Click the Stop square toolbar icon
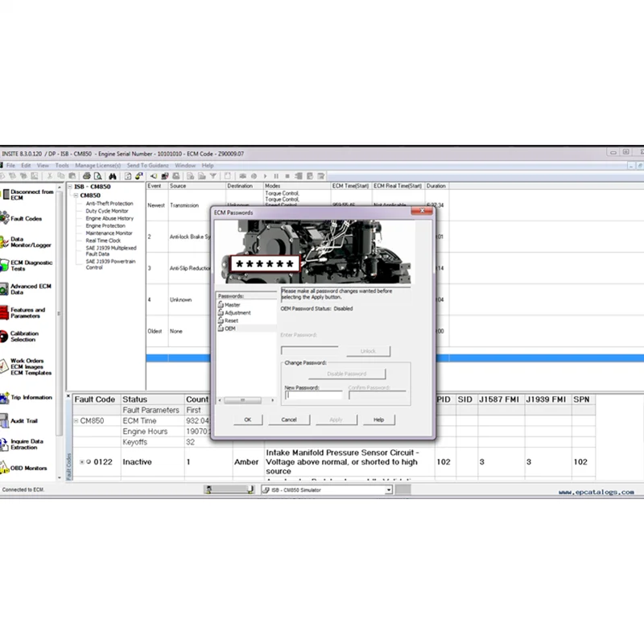The image size is (644, 644). pos(287,176)
